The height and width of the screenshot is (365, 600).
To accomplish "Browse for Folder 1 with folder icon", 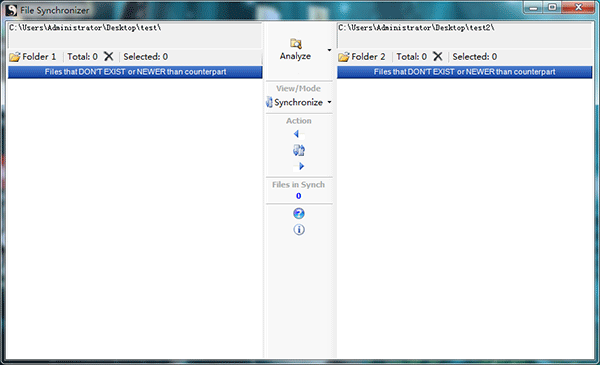I will tap(15, 57).
